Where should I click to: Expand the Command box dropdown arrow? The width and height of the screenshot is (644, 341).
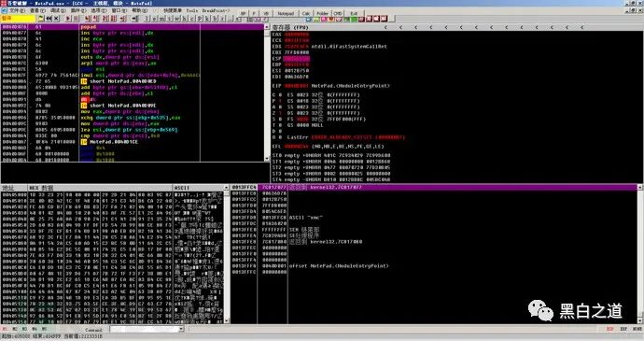pos(181,329)
